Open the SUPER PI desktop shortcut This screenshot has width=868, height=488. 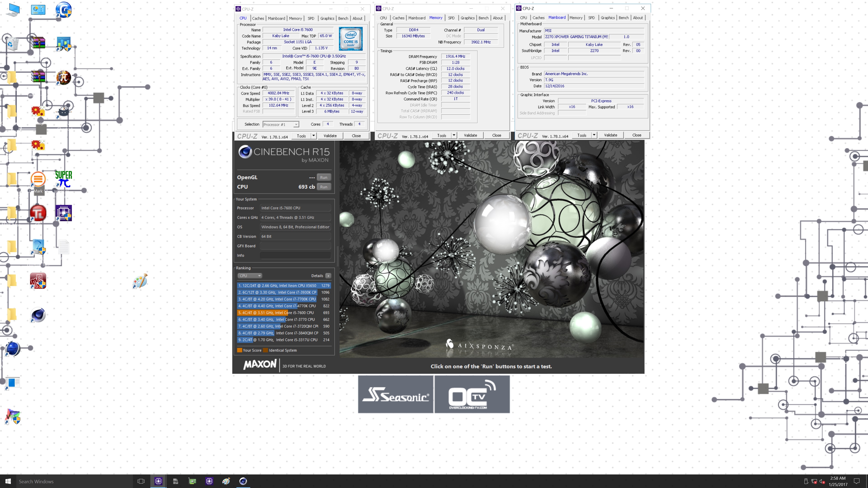[x=63, y=179]
